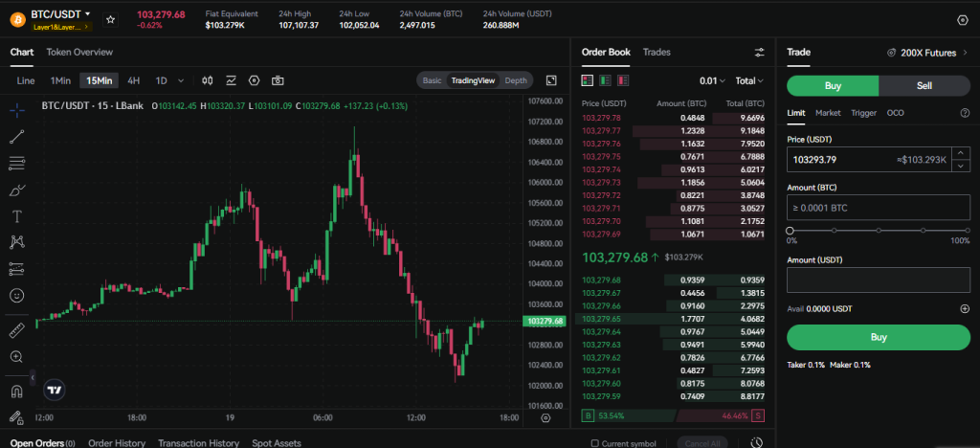Set amount slider to 100% point
Image resolution: width=980 pixels, height=448 pixels.
(x=967, y=231)
